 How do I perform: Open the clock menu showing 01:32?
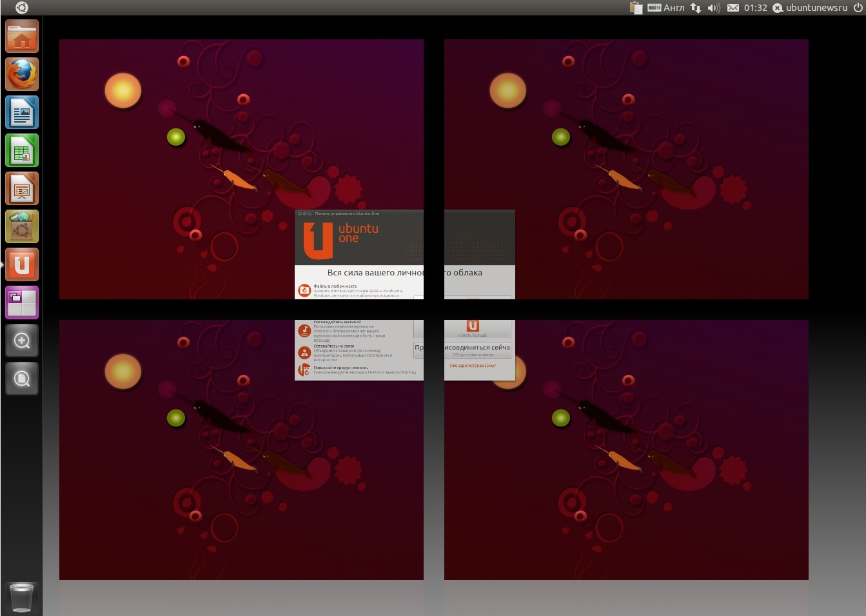coord(755,8)
